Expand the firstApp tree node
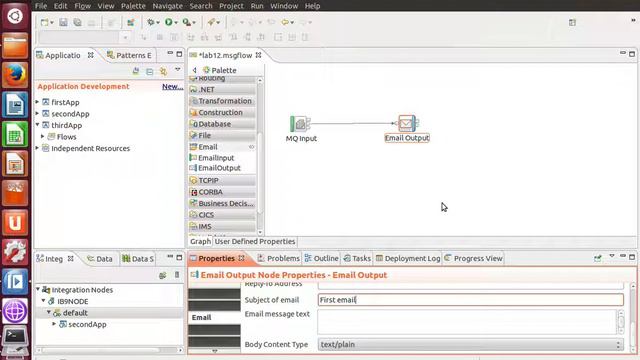640x360 pixels. (37, 102)
